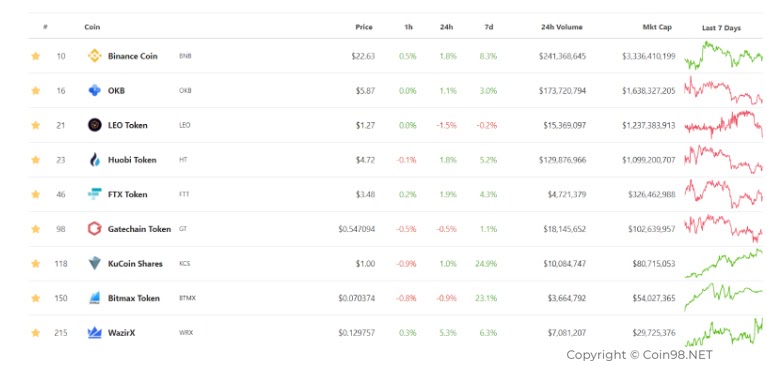Toggle favorite star for Binance Coin
Viewport: 767px width, 366px height.
point(36,56)
